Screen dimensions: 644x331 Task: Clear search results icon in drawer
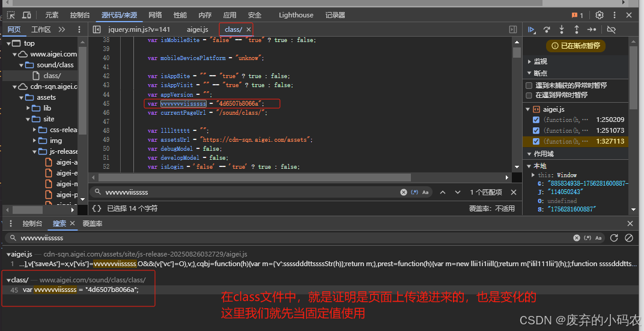[x=629, y=238]
